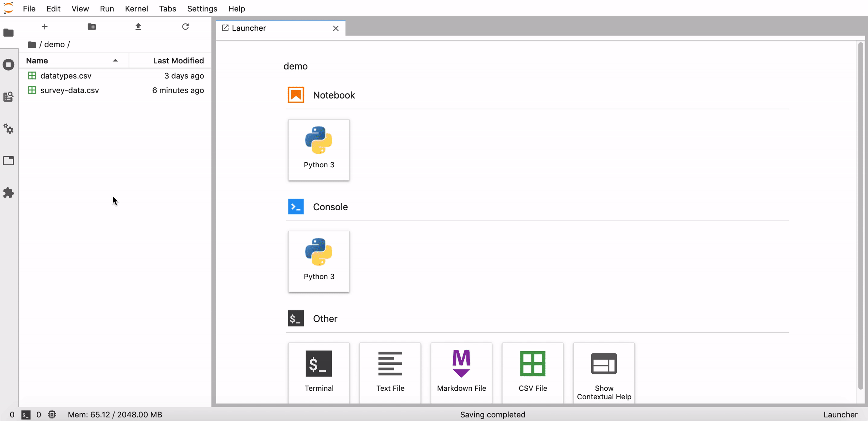Image resolution: width=868 pixels, height=421 pixels.
Task: Sort by Last Modified column
Action: [178, 60]
